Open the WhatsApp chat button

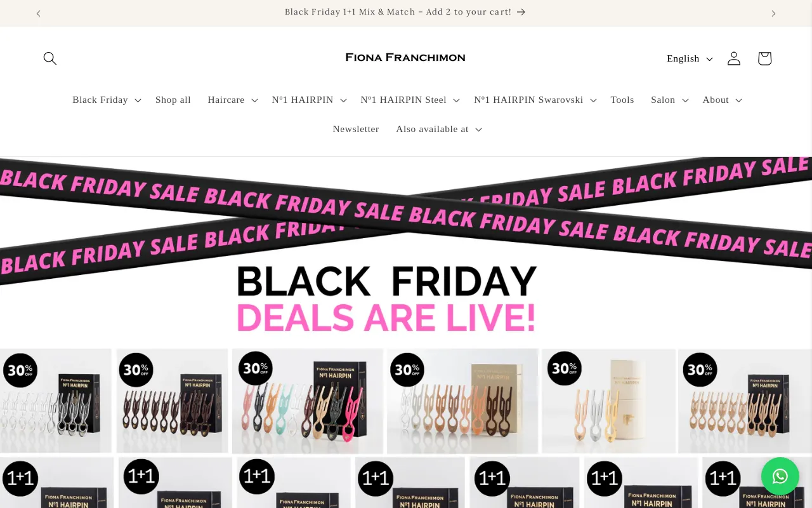(780, 476)
